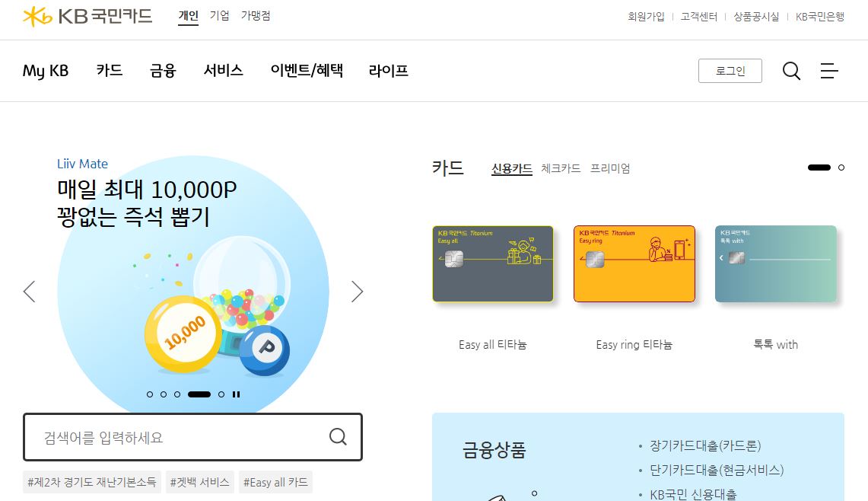This screenshot has width=868, height=501.
Task: Show previous banner with left arrow
Action: 30,292
